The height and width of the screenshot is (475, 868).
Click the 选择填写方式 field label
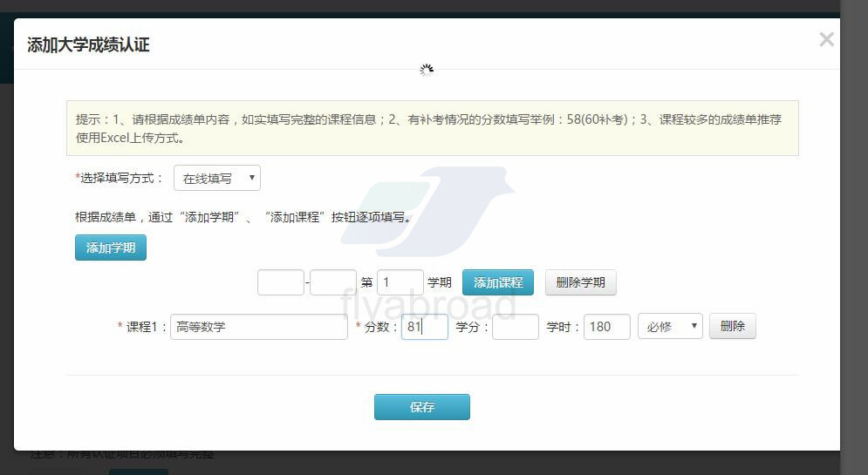tap(120, 178)
